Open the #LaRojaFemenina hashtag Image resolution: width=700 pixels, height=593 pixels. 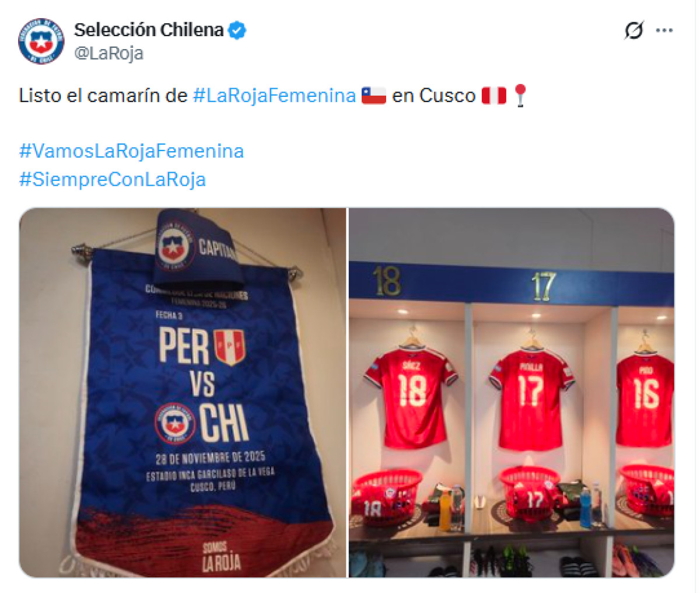(274, 95)
